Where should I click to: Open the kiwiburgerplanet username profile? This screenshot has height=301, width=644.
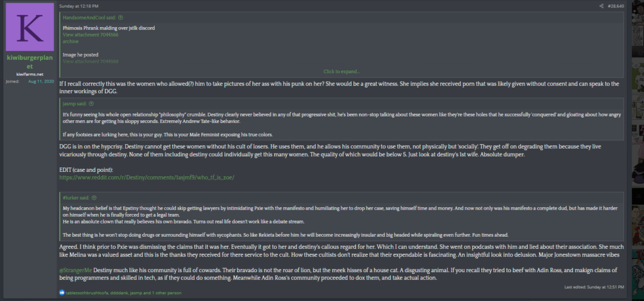(30, 62)
